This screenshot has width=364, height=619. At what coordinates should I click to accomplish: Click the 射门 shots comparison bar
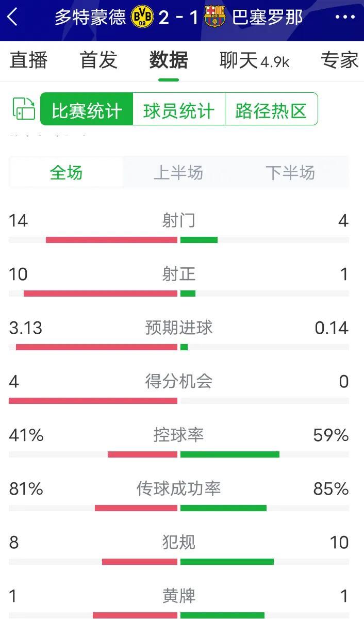tap(179, 240)
